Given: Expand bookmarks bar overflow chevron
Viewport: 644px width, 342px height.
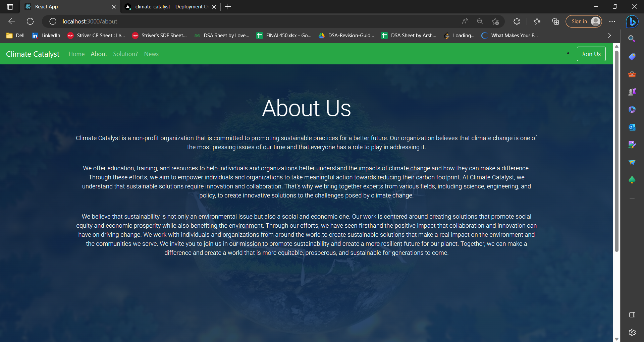Looking at the screenshot, I should (609, 36).
